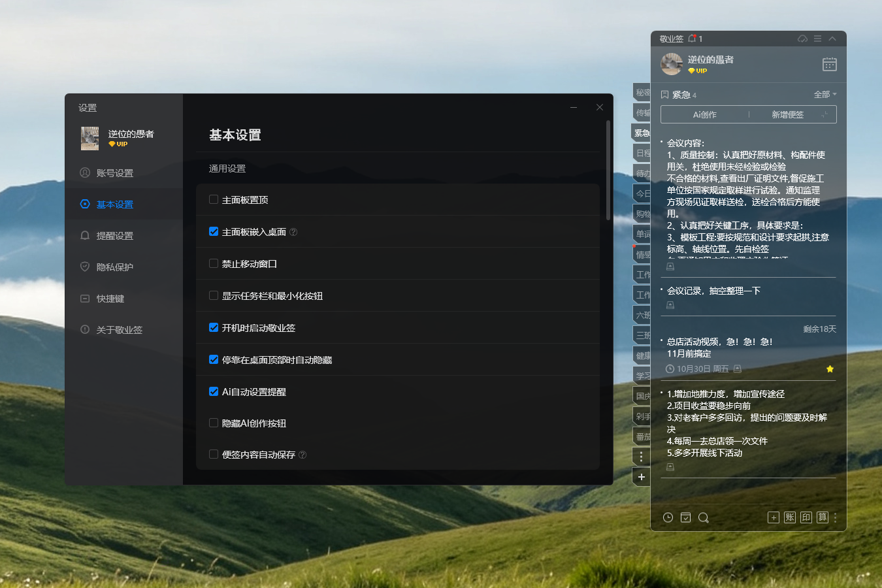Open the 账号设置 settings section
The image size is (882, 588).
124,173
